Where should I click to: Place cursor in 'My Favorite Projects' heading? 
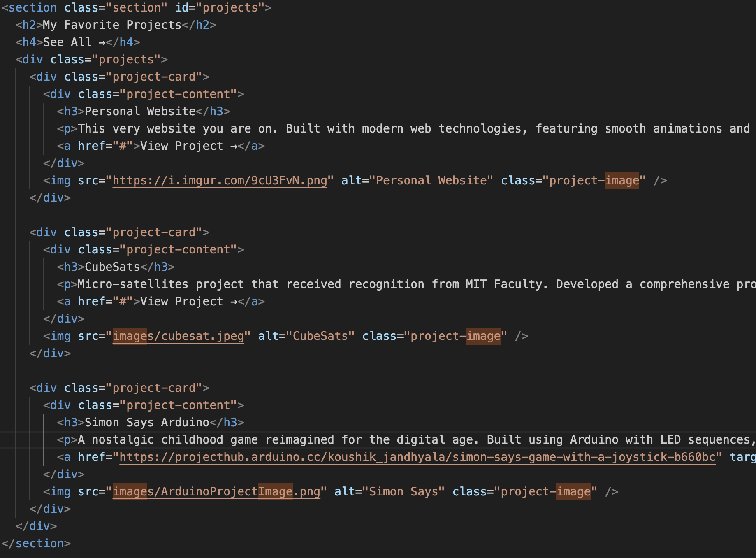point(112,25)
